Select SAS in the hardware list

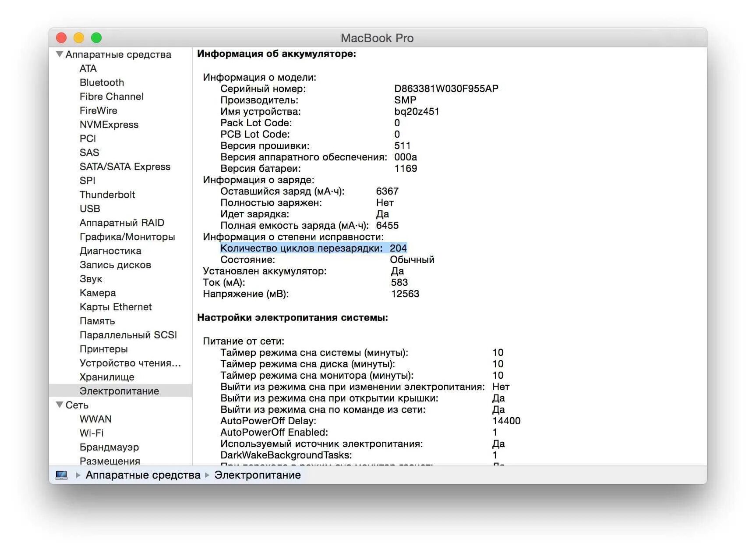pos(89,153)
